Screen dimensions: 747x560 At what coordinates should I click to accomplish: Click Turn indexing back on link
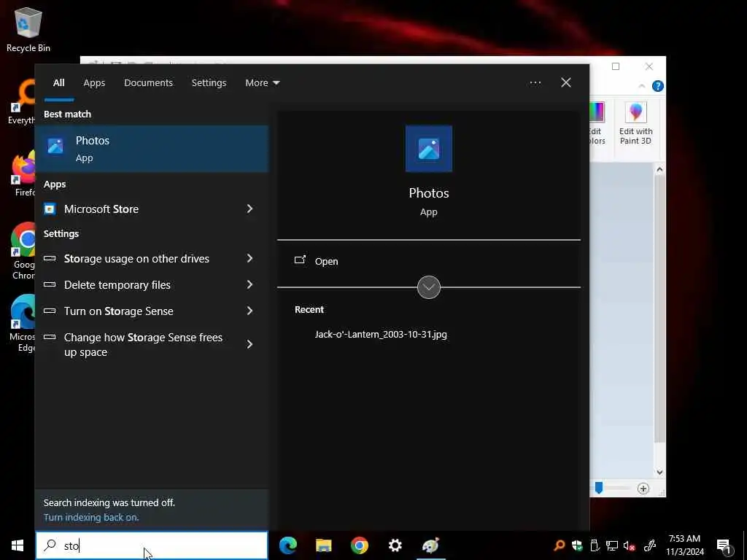point(91,517)
